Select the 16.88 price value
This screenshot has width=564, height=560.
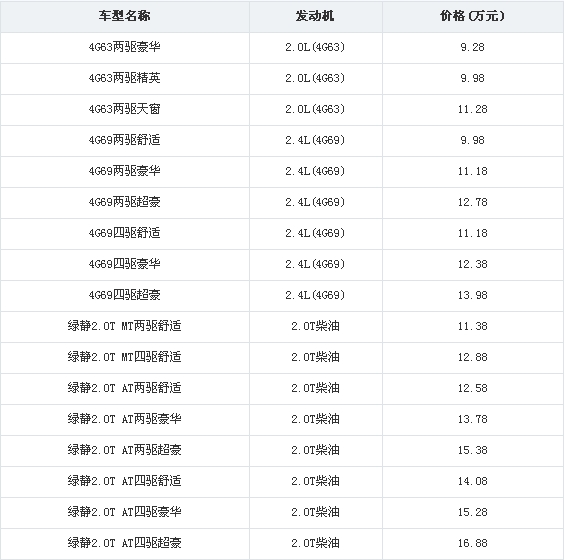tap(472, 543)
